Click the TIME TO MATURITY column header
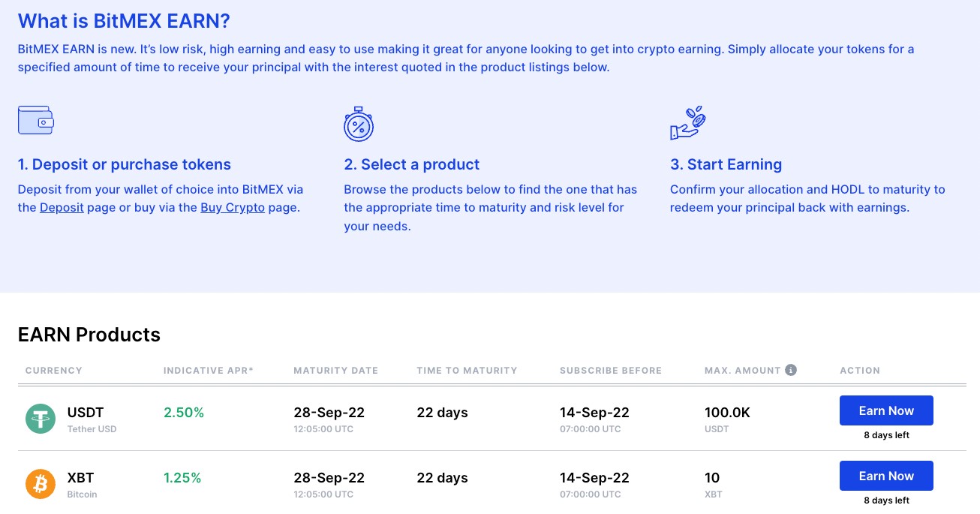The width and height of the screenshot is (980, 514). (x=467, y=370)
